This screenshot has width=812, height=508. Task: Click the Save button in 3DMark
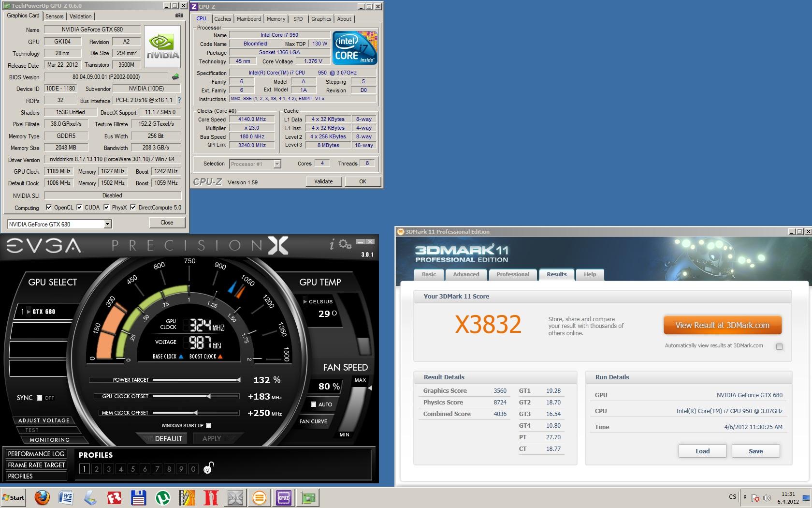(x=755, y=451)
